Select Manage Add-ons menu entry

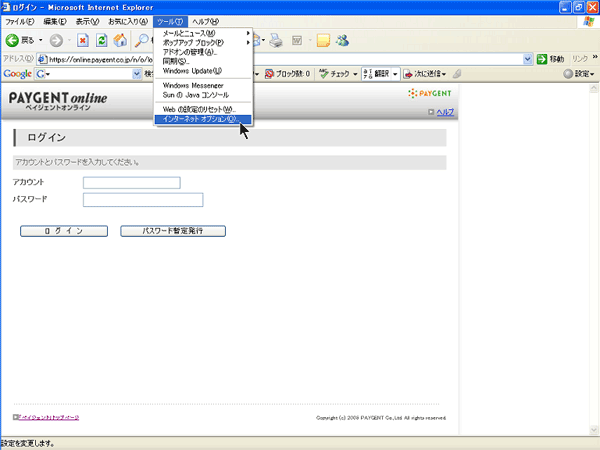point(203,52)
